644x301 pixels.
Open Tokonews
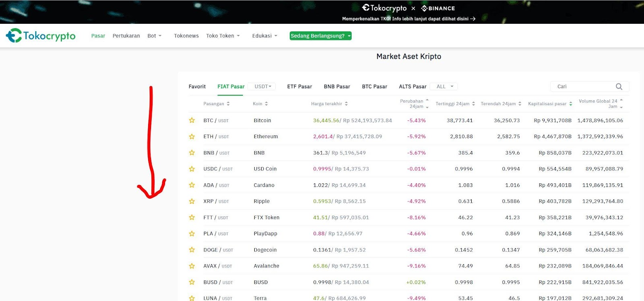point(186,36)
